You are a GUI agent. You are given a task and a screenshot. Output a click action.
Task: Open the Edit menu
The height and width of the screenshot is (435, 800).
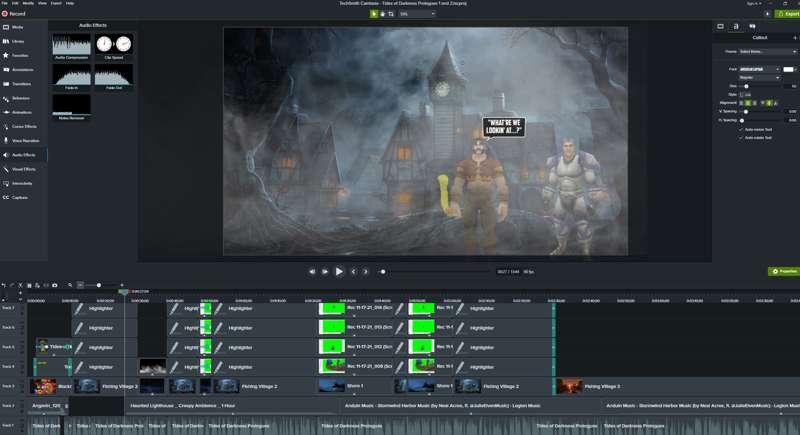coord(15,3)
